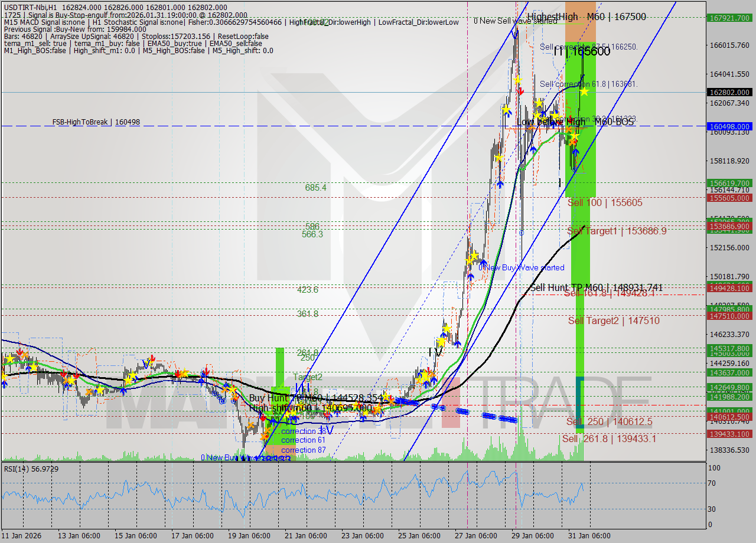Click a blue up arrow under the 27 Jan rally
This screenshot has height=543, width=756.
[499, 184]
